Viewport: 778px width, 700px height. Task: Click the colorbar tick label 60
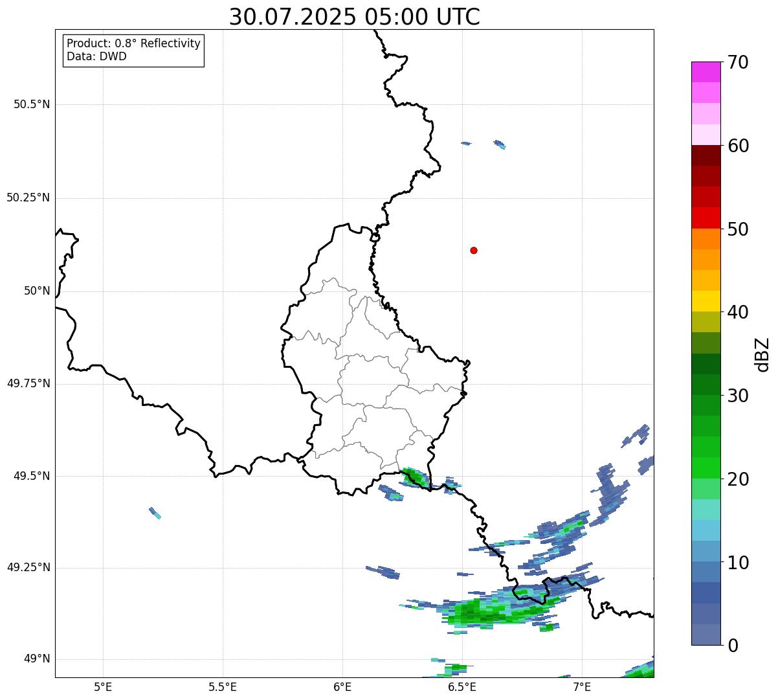click(738, 146)
